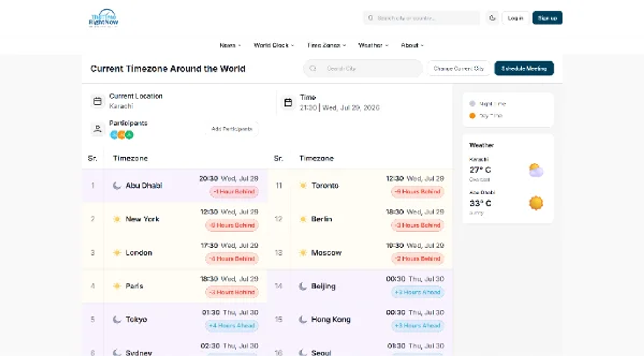
Task: Click the moon icon beside Abu Dhabi row
Action: (x=117, y=186)
